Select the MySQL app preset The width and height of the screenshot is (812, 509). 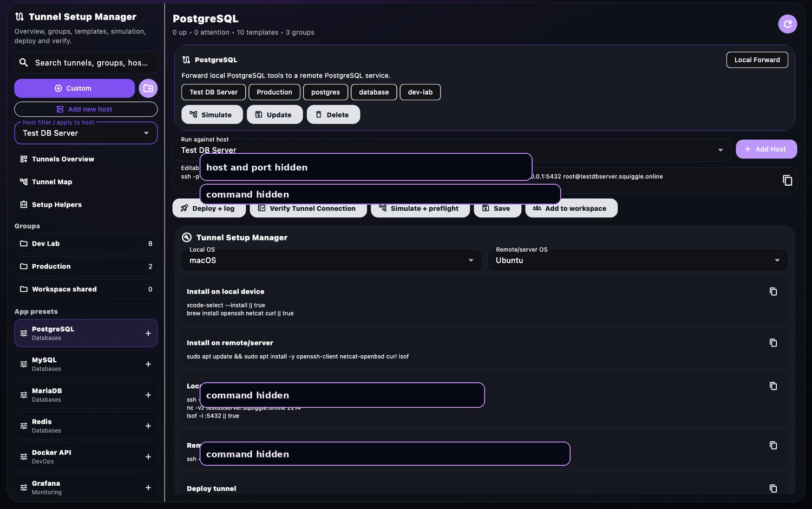[86, 364]
